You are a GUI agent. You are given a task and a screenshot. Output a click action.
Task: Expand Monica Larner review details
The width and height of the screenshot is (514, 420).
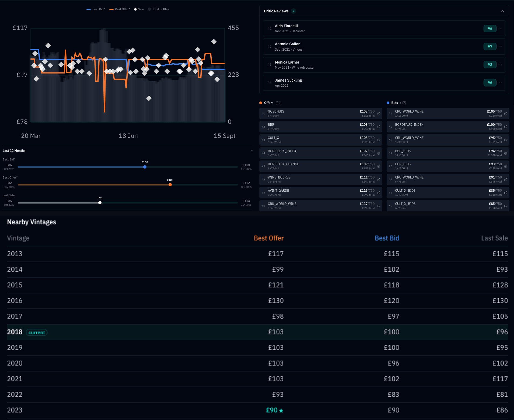501,65
